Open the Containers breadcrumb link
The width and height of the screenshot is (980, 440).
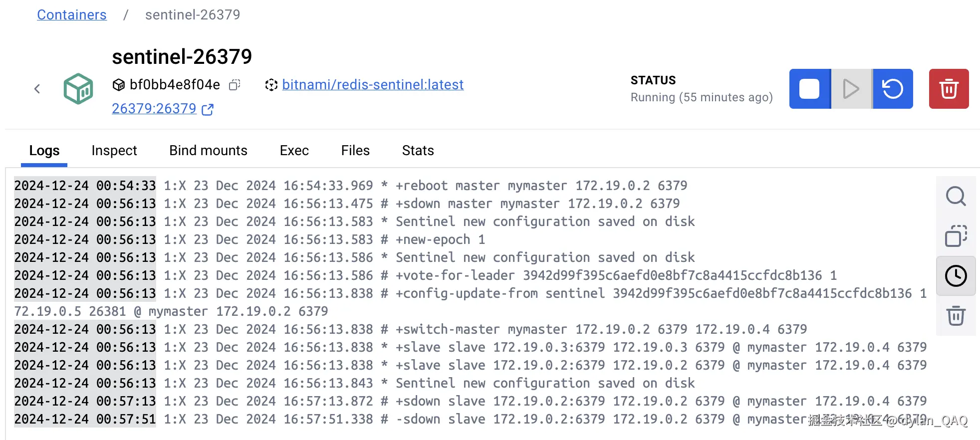[x=72, y=15]
